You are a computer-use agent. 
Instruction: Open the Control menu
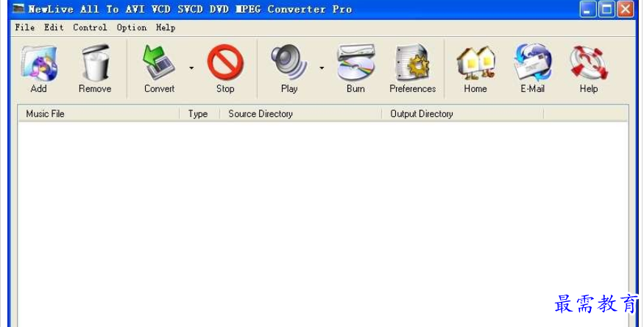coord(90,27)
